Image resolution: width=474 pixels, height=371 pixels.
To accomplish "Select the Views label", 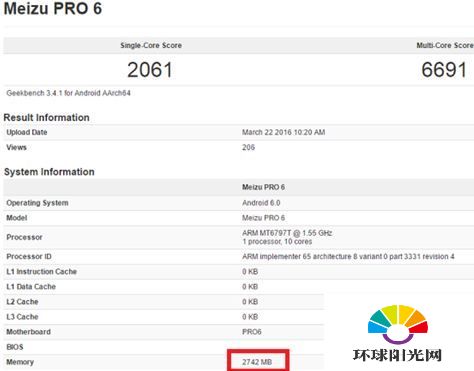I will pos(16,147).
